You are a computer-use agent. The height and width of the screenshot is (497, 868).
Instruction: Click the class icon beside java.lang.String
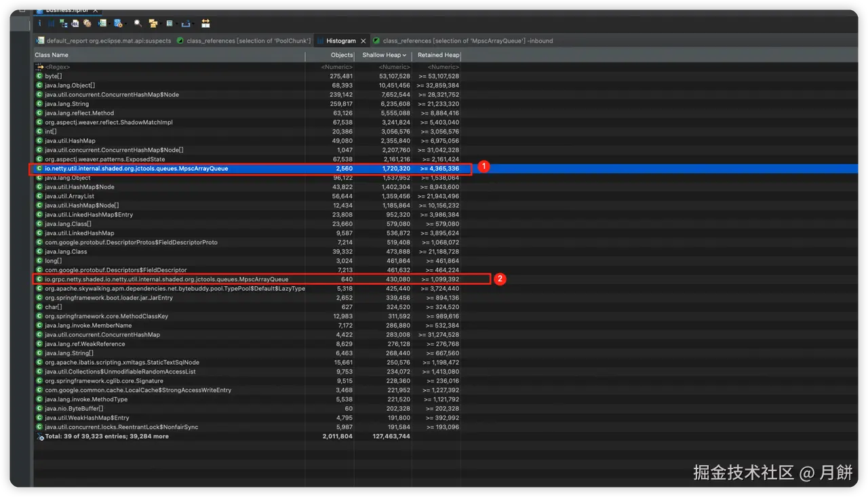coord(39,104)
